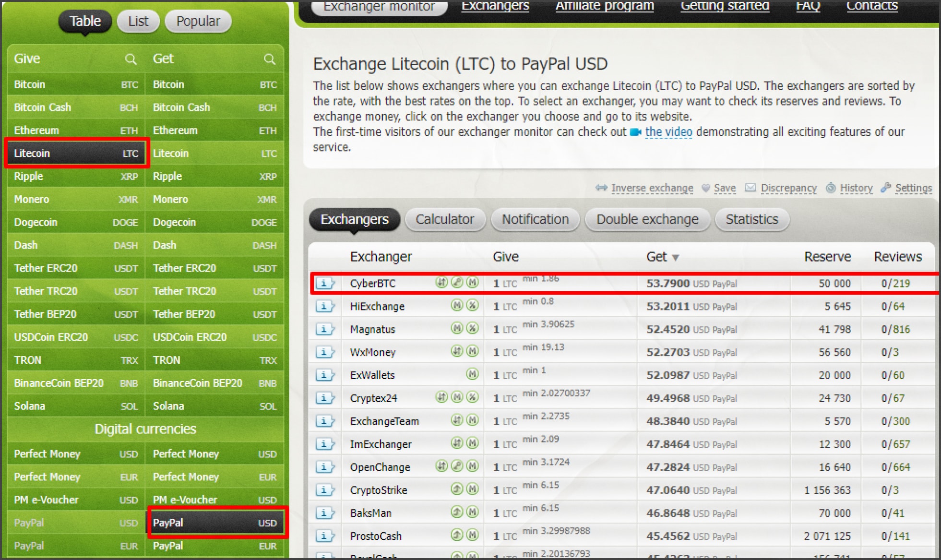Click the envelope icon next to Discrepancy
The height and width of the screenshot is (560, 941).
pyautogui.click(x=750, y=188)
